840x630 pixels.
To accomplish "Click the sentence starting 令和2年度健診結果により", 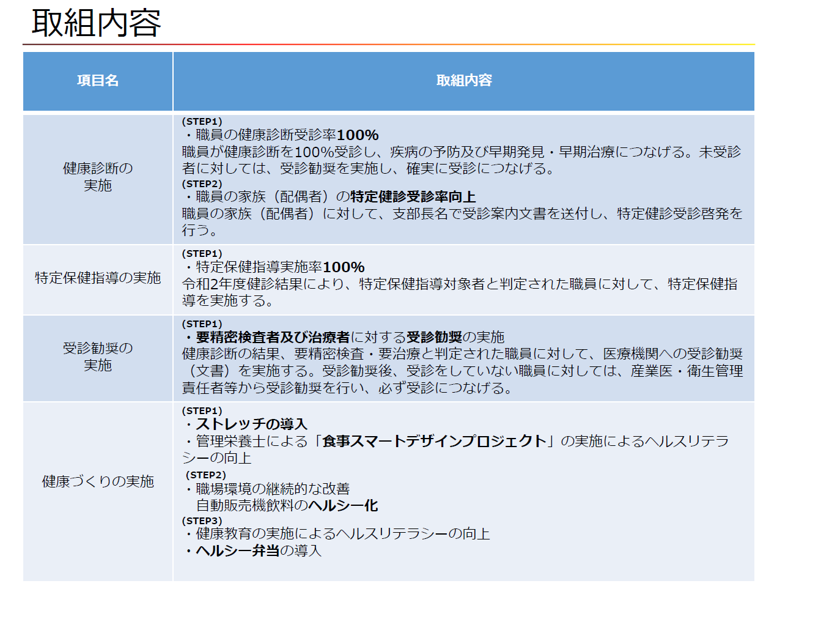I will pyautogui.click(x=460, y=292).
